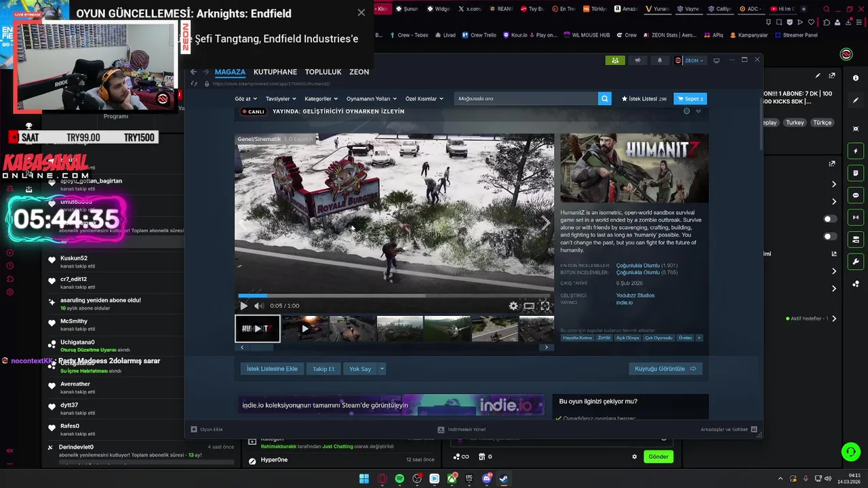
Task: Open Steam friends green icon button
Action: click(x=615, y=60)
